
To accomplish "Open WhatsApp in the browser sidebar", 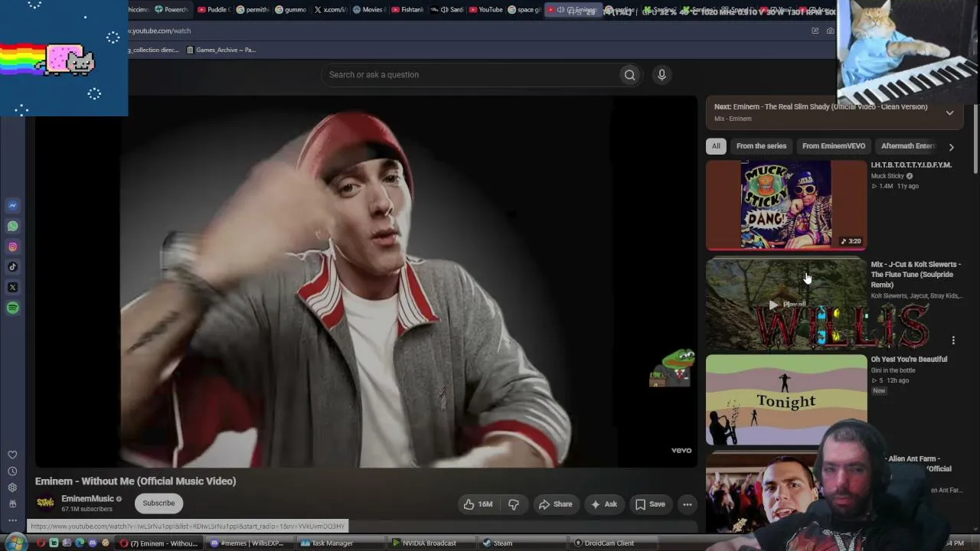I will [12, 226].
